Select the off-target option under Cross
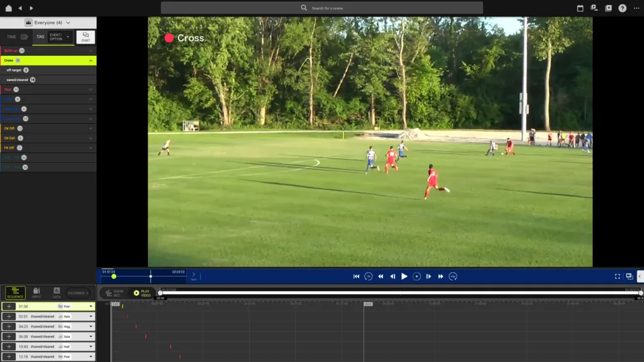644x362 pixels. click(x=48, y=70)
